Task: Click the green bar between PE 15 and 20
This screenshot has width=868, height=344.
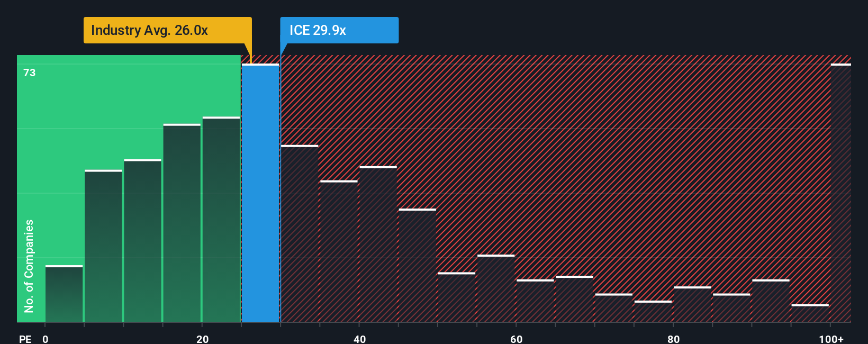Action: (x=182, y=223)
